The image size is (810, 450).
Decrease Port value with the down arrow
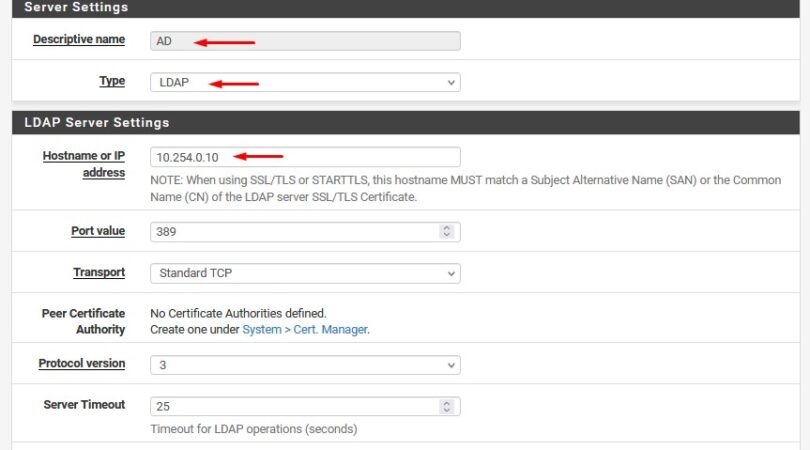(446, 235)
